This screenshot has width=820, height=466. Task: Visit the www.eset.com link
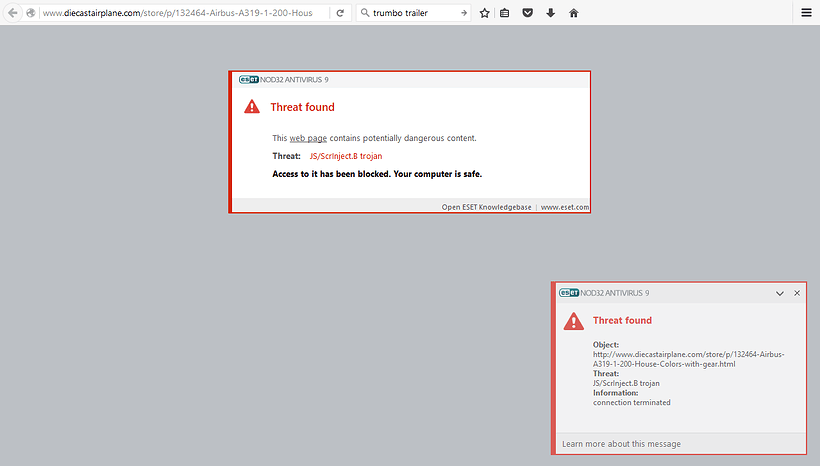coord(565,207)
